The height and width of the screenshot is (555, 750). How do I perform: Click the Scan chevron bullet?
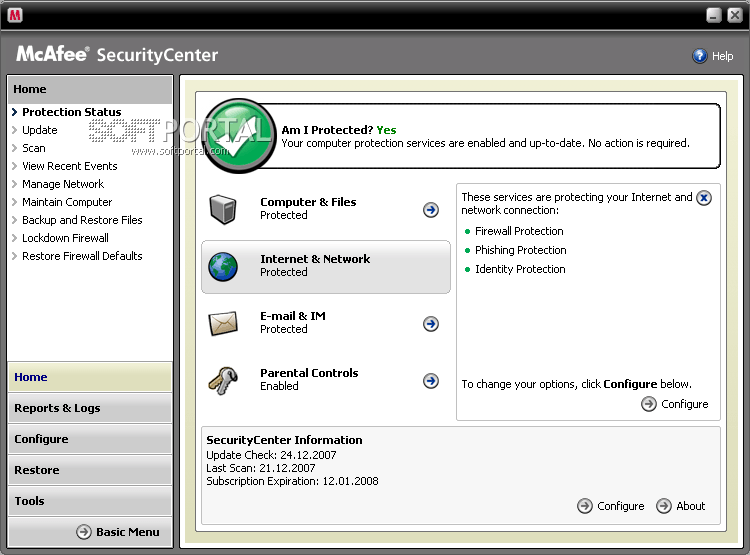14,148
